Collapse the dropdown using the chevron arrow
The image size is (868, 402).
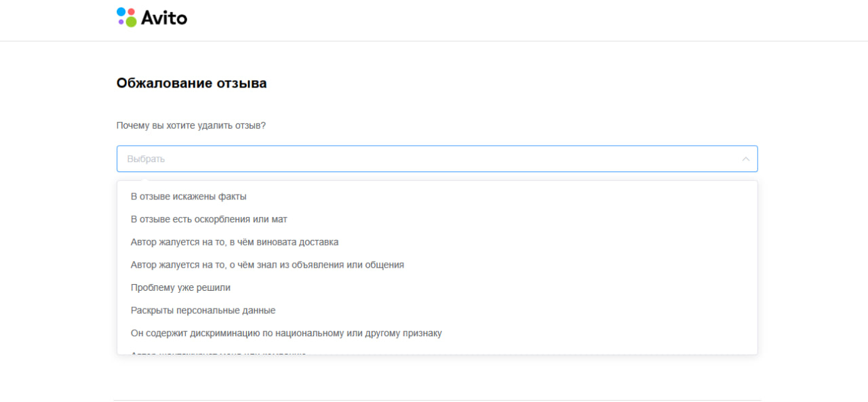(x=745, y=159)
